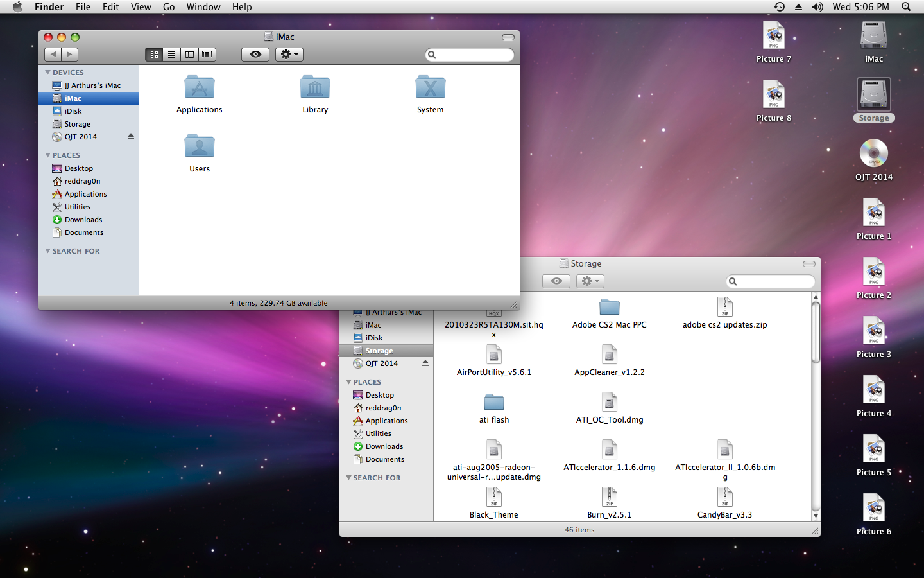924x578 pixels.
Task: Switch iMac window to column view
Action: pyautogui.click(x=189, y=55)
